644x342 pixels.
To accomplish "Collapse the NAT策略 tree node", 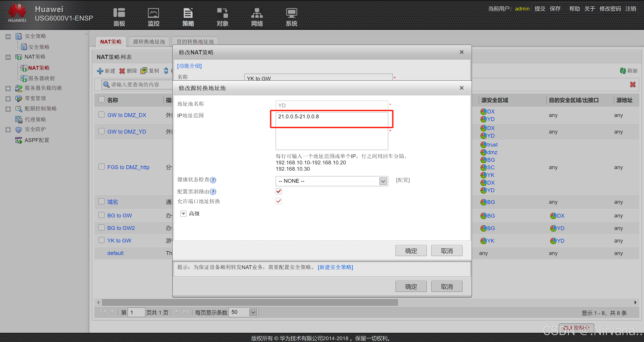I will coord(8,57).
